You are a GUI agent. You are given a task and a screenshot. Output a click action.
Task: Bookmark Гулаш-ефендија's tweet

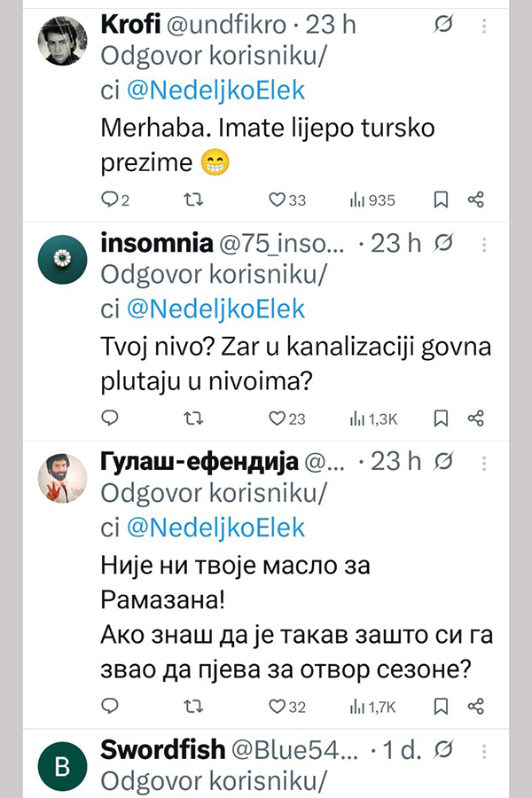pyautogui.click(x=440, y=706)
